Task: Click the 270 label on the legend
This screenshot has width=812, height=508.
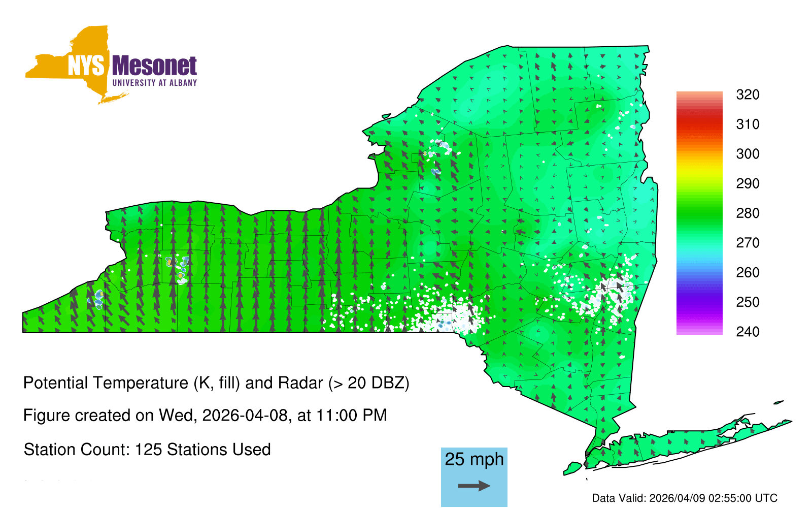Action: [748, 243]
